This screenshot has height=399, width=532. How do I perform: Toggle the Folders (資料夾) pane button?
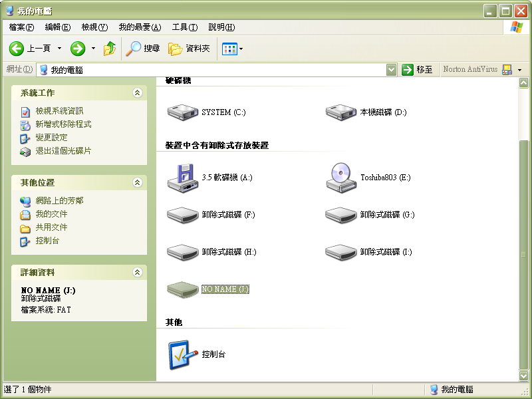[x=189, y=49]
